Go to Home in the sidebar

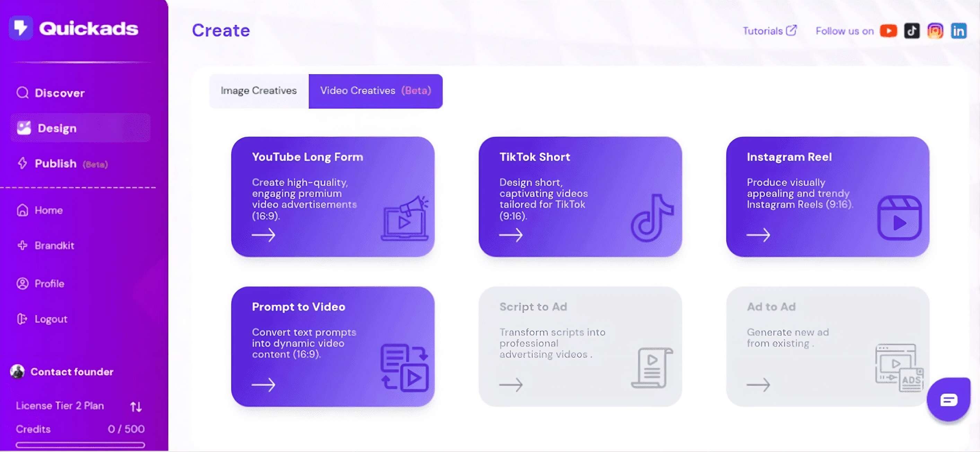pyautogui.click(x=49, y=210)
